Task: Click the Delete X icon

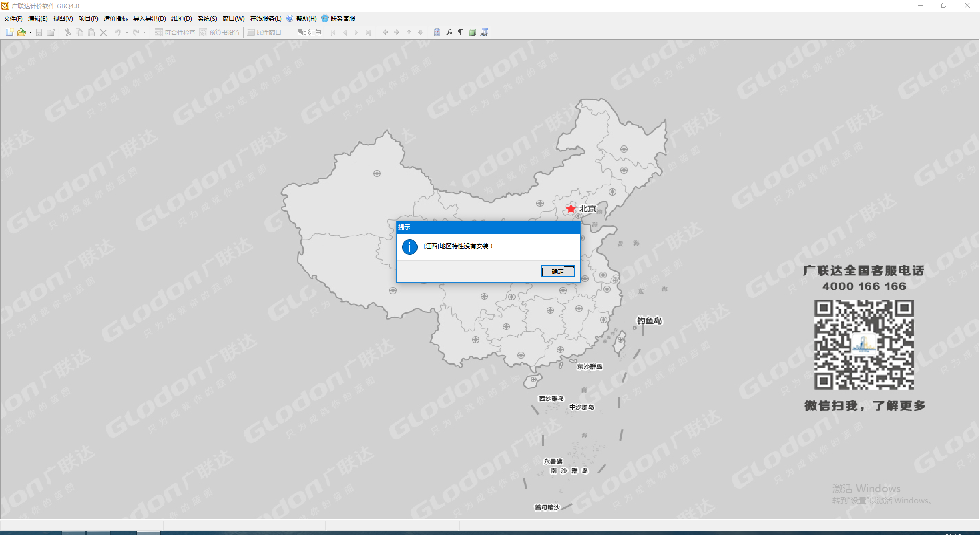Action: (x=103, y=32)
